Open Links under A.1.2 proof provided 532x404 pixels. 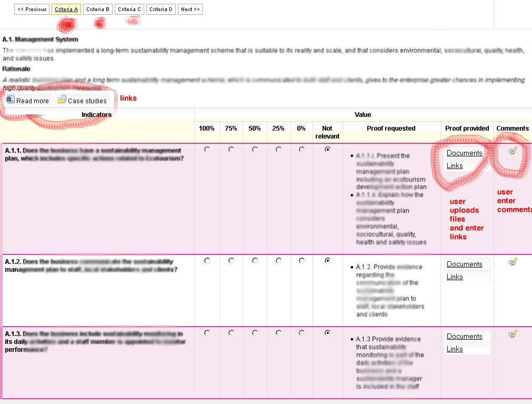point(455,277)
